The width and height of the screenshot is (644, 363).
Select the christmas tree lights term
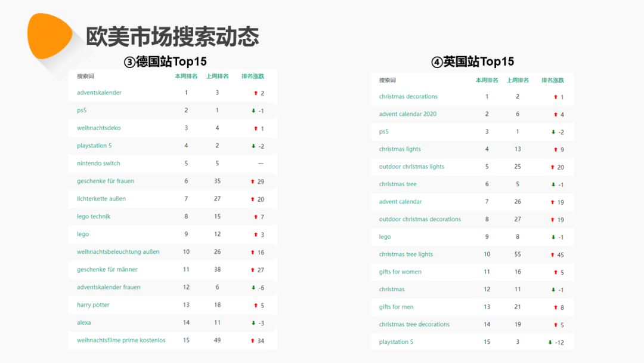point(406,254)
